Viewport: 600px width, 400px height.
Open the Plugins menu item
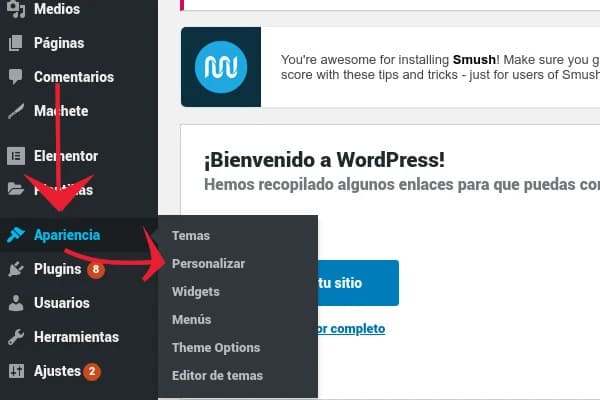(x=57, y=269)
